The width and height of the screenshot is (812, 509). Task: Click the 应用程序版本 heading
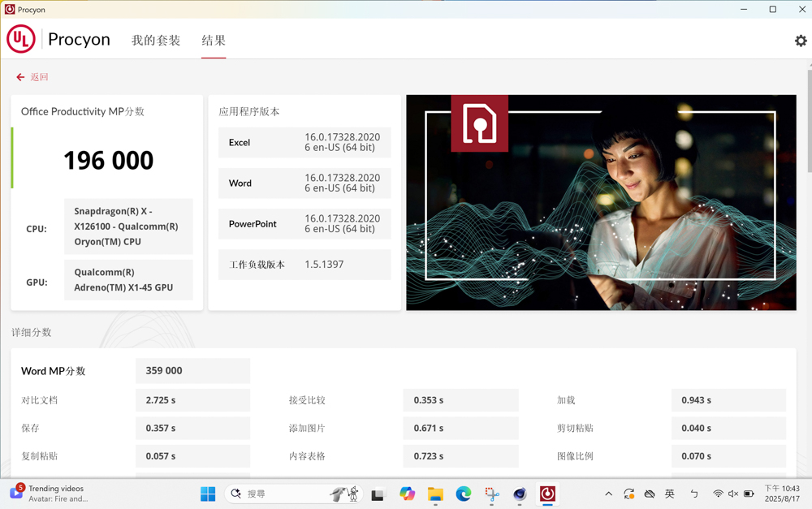pyautogui.click(x=249, y=112)
